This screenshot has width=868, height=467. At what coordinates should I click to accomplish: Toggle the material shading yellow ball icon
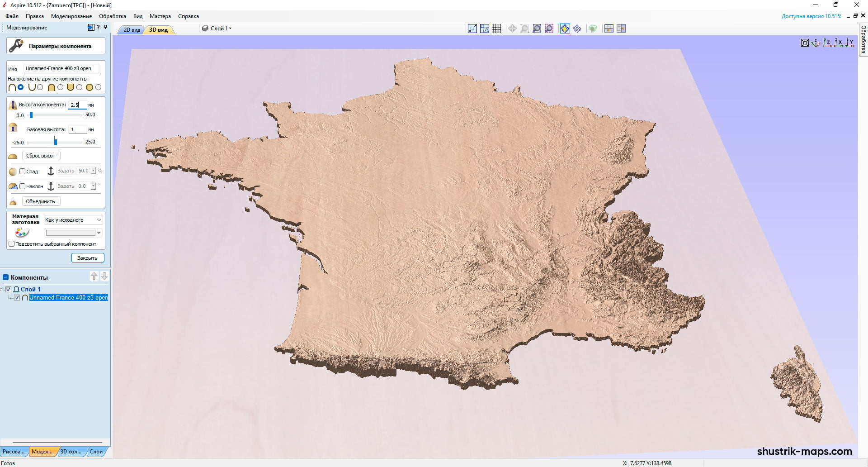tap(565, 29)
